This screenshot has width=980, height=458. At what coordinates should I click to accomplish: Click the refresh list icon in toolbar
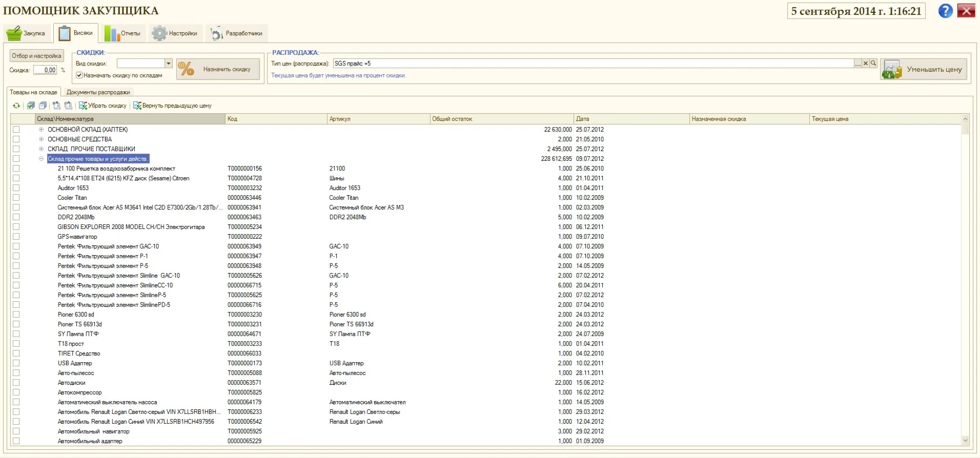pos(16,106)
